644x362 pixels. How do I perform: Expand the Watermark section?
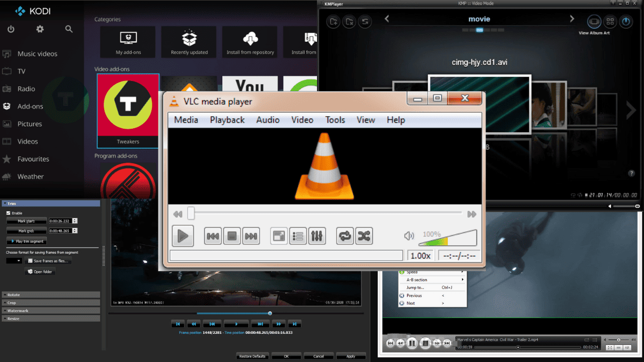(51, 311)
